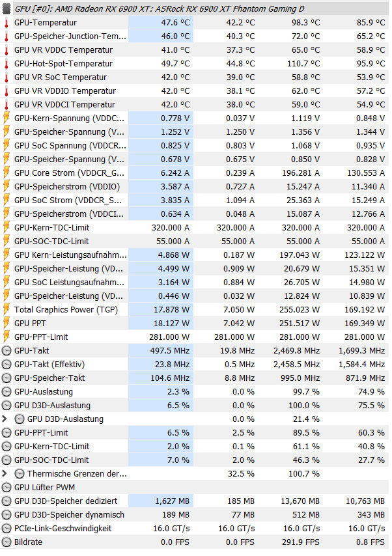Screen dimensions: 392x556
Task: Click lightning icon beside GPU Core Strom
Action: click(7, 173)
